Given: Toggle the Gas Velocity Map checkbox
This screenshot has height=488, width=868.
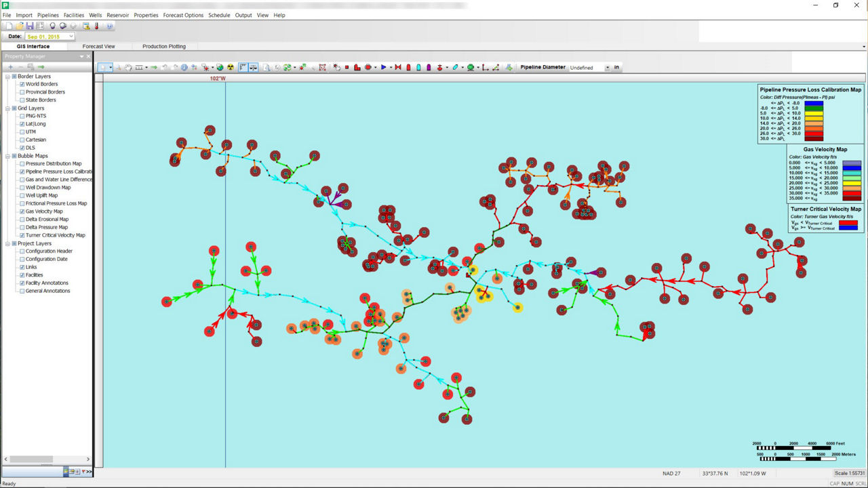Looking at the screenshot, I should click(x=22, y=211).
